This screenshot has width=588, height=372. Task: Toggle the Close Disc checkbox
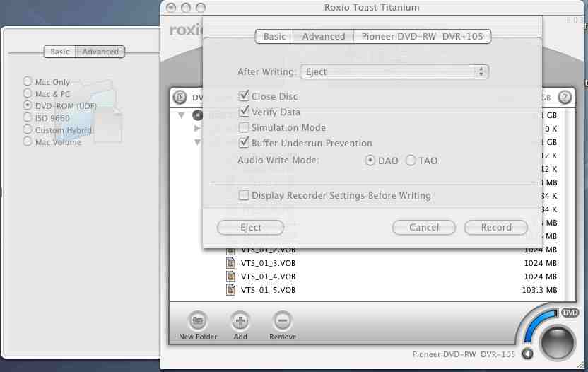244,96
